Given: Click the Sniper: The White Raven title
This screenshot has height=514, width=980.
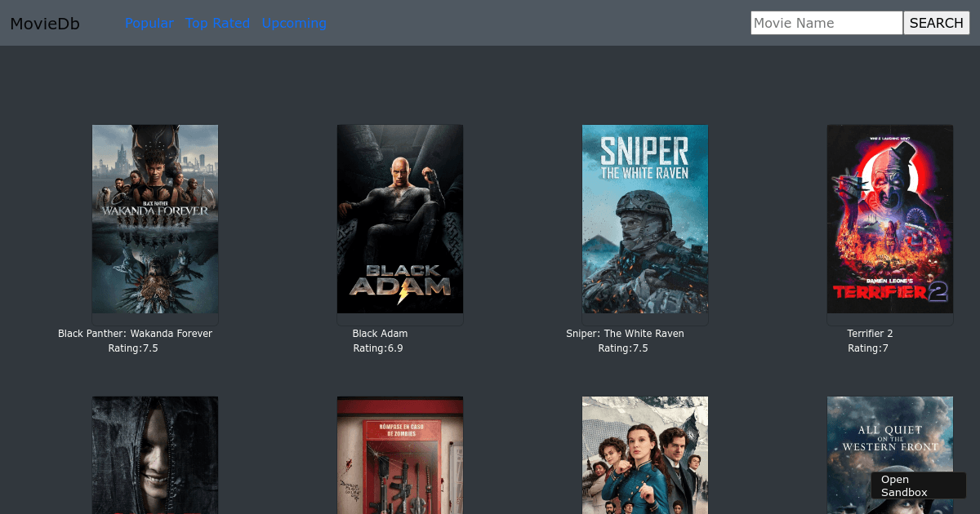Looking at the screenshot, I should (x=625, y=334).
